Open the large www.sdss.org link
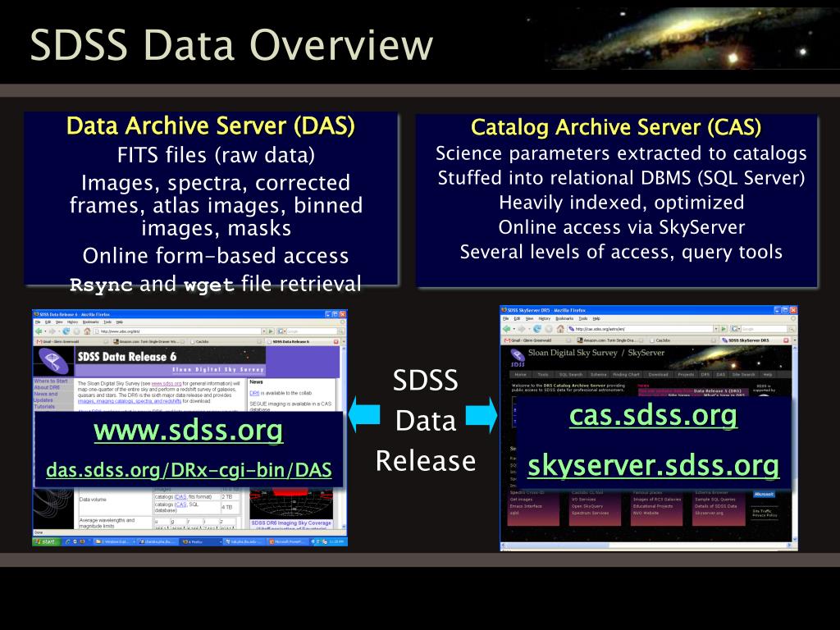This screenshot has height=630, width=840. (x=189, y=430)
